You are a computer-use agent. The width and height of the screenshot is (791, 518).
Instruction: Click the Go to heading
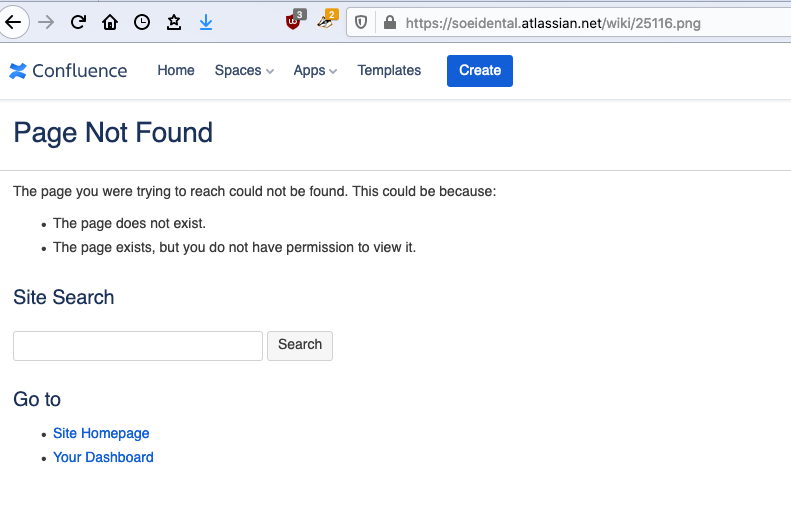point(37,399)
